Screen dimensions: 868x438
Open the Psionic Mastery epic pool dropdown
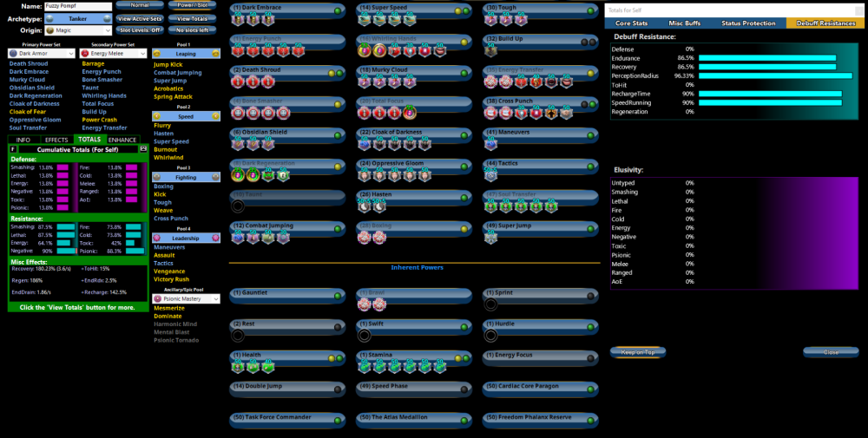tap(186, 298)
